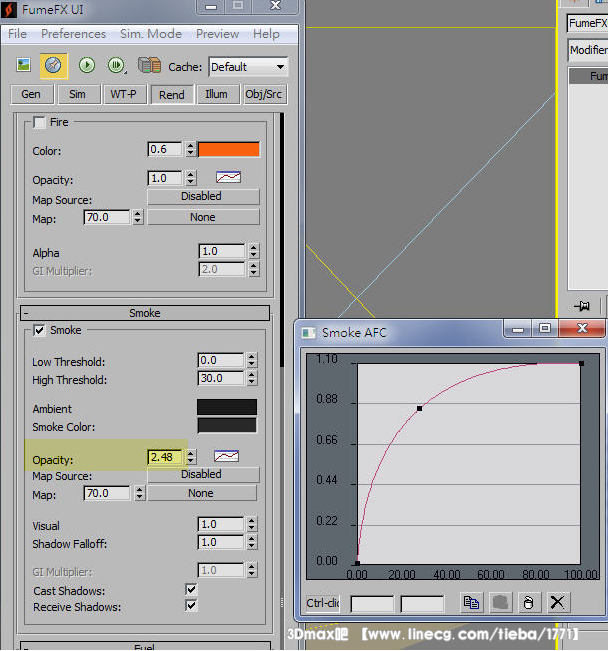608x651 pixels.
Task: Click Smoke Map amount 70.0 field
Action: tap(107, 493)
